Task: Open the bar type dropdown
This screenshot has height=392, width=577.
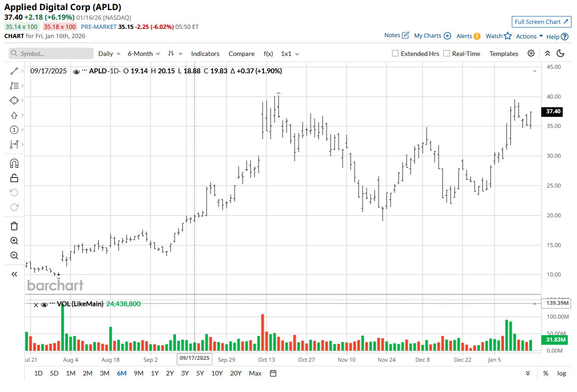Action: coord(175,54)
